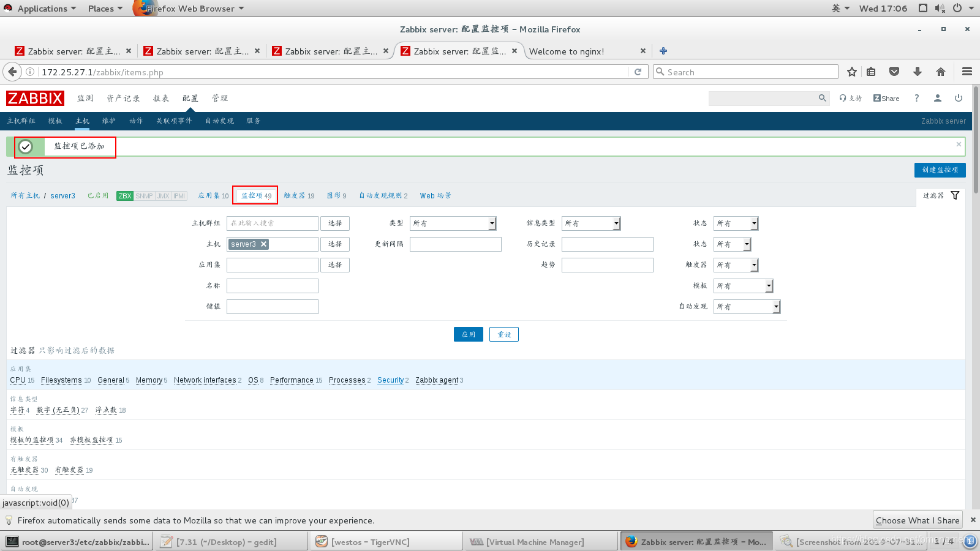Open the bookmarks list icon

point(871,72)
